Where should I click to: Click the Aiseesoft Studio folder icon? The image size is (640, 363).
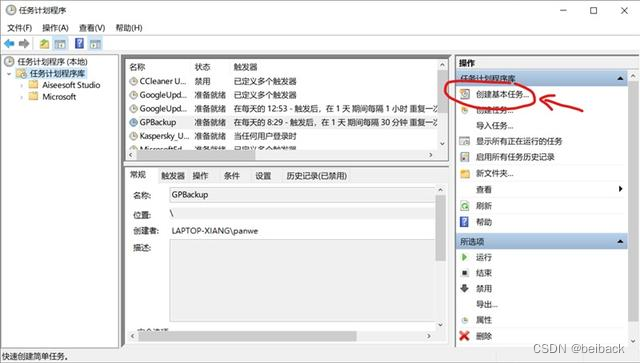[33, 85]
